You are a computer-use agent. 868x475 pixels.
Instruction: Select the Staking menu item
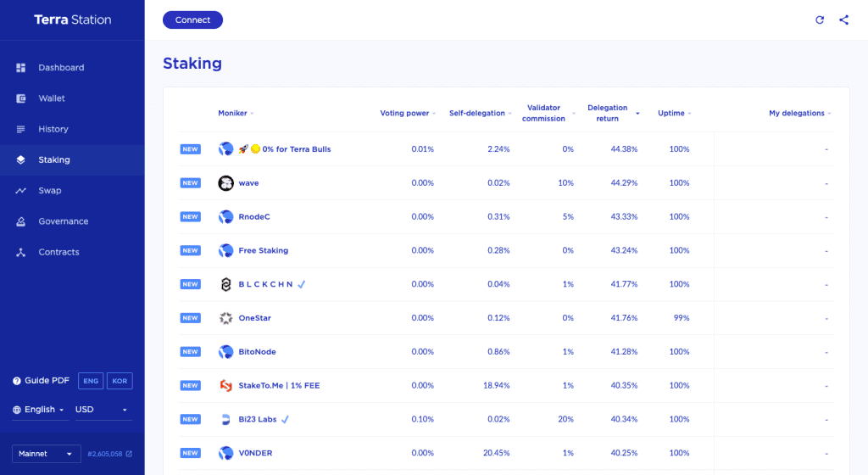coord(72,160)
